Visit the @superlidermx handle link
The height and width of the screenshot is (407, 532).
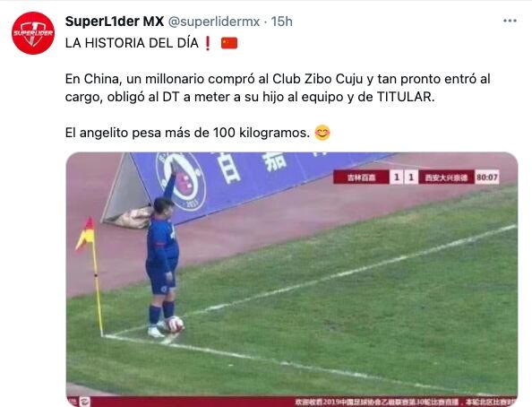coord(214,22)
